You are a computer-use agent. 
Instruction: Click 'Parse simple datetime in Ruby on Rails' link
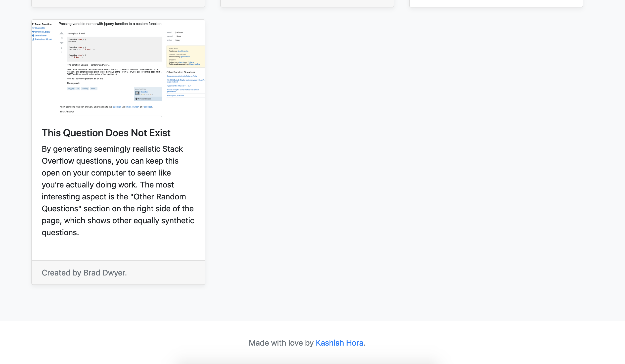tap(182, 76)
